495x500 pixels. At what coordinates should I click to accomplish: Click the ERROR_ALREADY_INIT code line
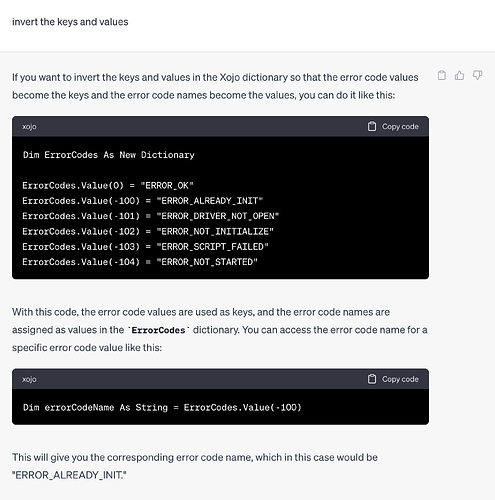click(x=143, y=201)
